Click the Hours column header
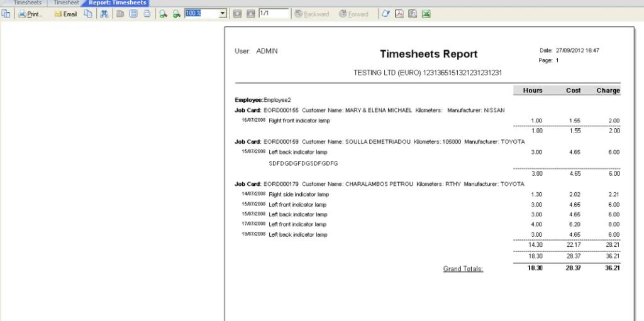Image resolution: width=644 pixels, height=321 pixels. [x=533, y=90]
